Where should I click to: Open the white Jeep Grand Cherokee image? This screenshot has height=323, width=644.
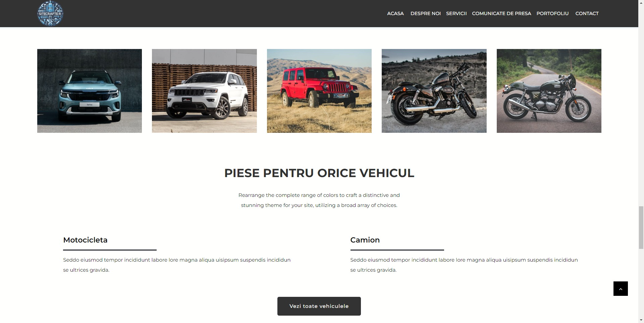click(x=204, y=91)
